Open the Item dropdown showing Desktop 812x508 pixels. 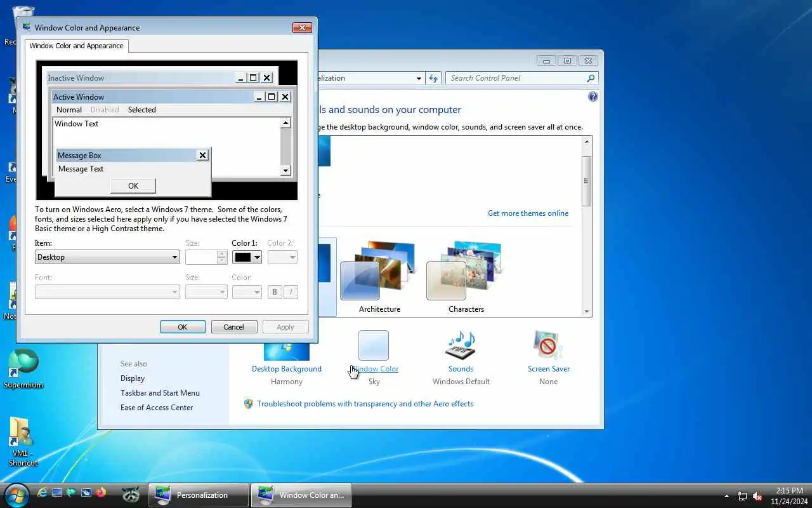107,257
